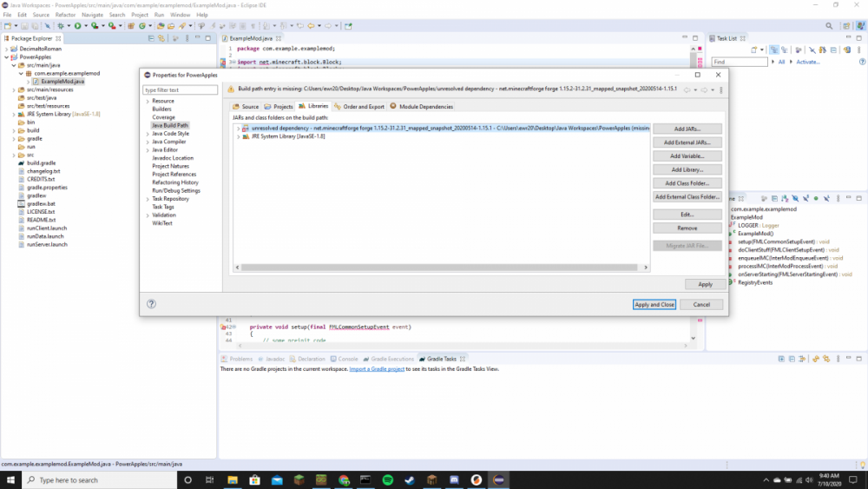The width and height of the screenshot is (868, 489).
Task: Click Add Library button
Action: 687,169
